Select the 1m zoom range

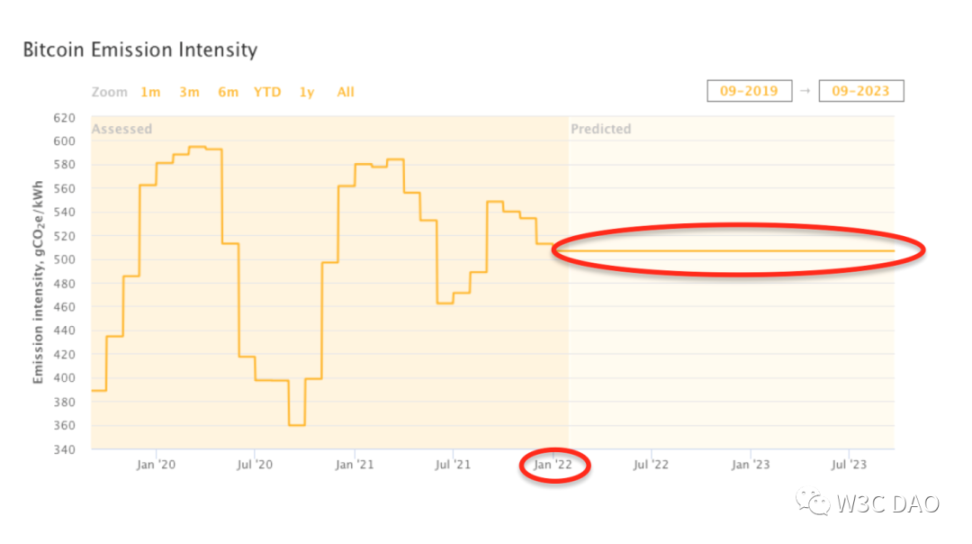[x=150, y=92]
